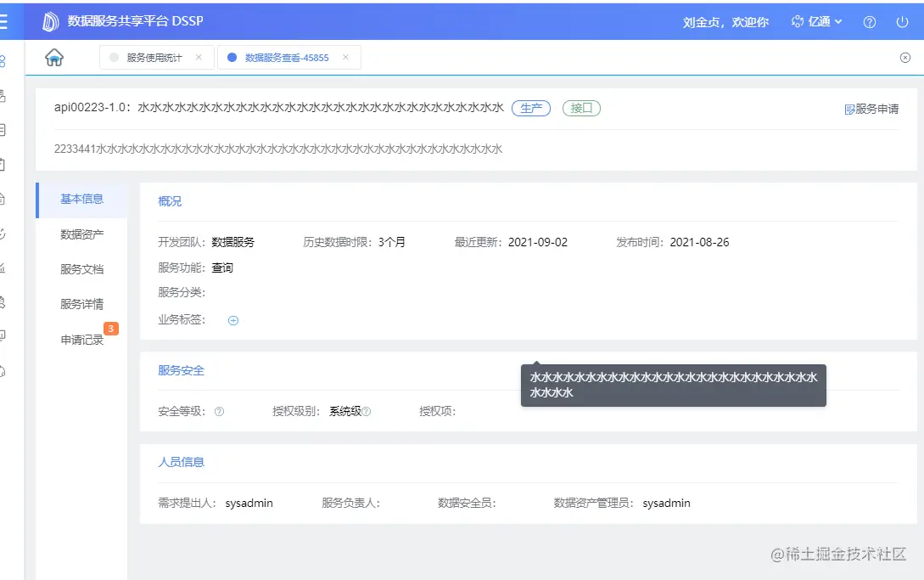
Task: Click the 人员信息 section heading
Action: pyautogui.click(x=181, y=462)
